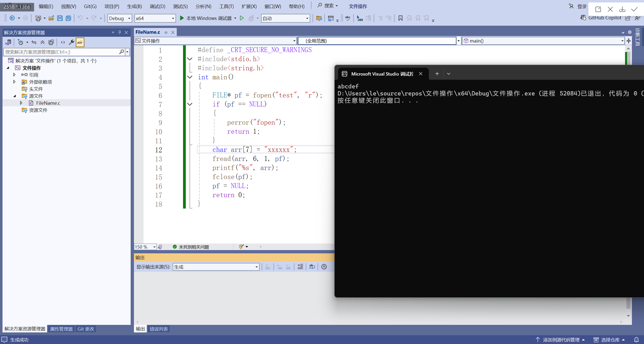Click the Properties wrench icon in Solution Explorer
The width and height of the screenshot is (644, 344).
71,42
